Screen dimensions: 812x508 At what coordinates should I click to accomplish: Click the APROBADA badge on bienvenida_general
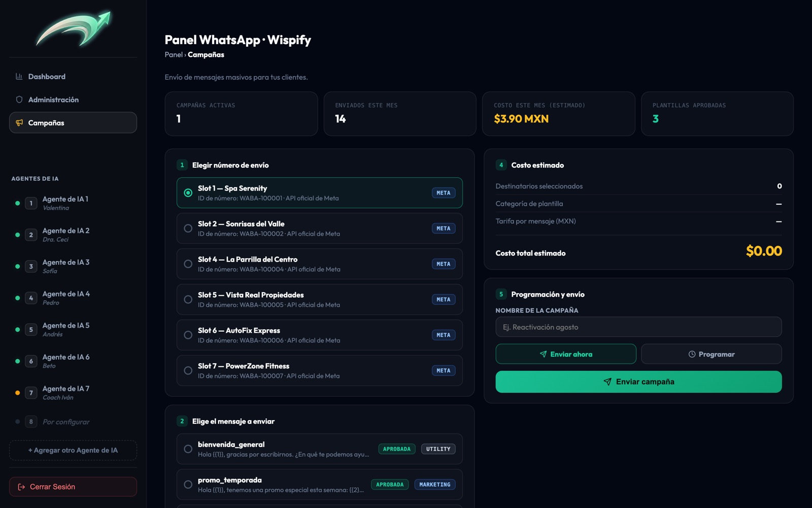(x=397, y=449)
